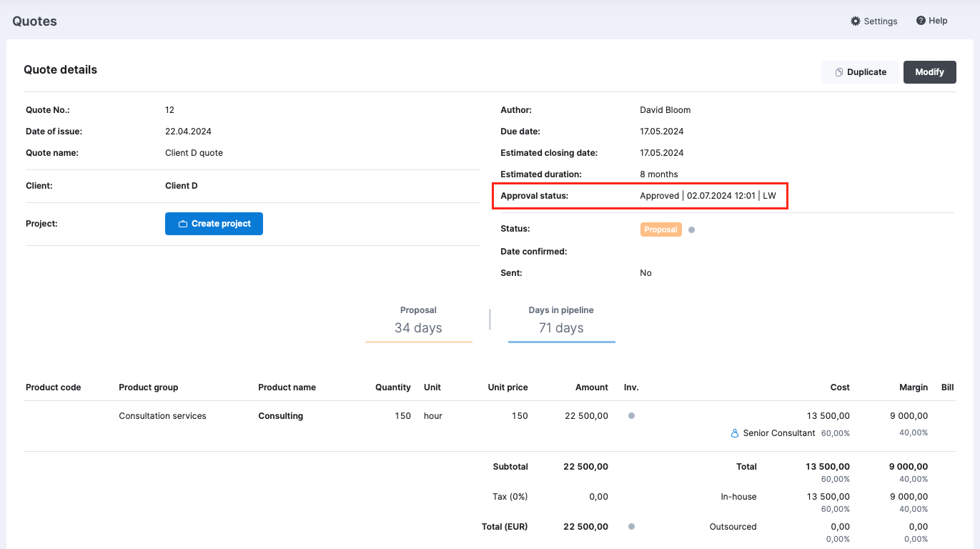Click the estimated duration 8 months value

click(x=658, y=174)
